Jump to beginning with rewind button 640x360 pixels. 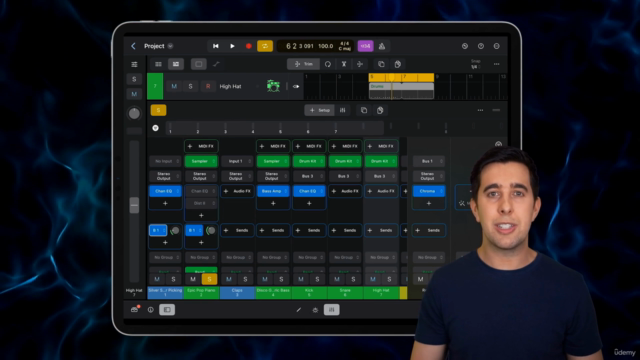(x=216, y=46)
